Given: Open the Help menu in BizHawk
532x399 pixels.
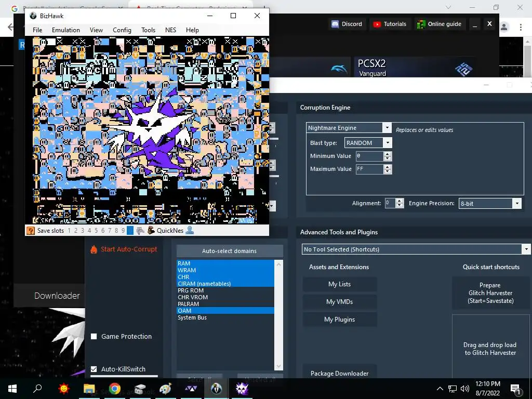Looking at the screenshot, I should pos(192,30).
